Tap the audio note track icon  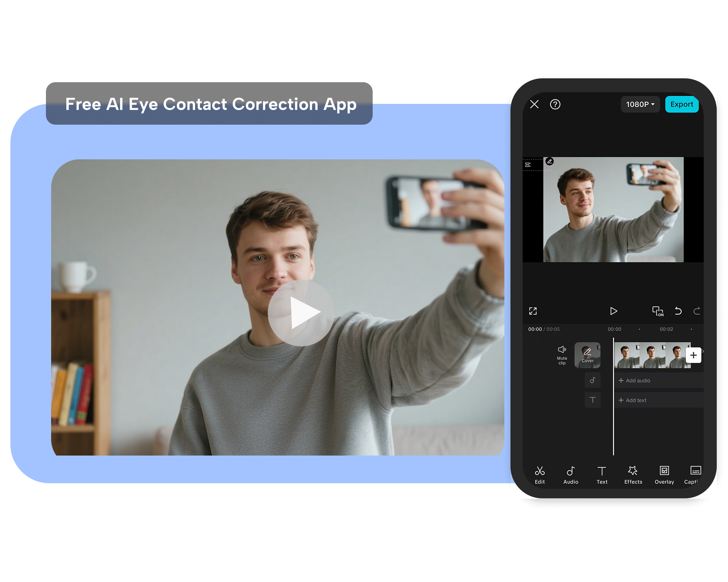[x=592, y=380]
